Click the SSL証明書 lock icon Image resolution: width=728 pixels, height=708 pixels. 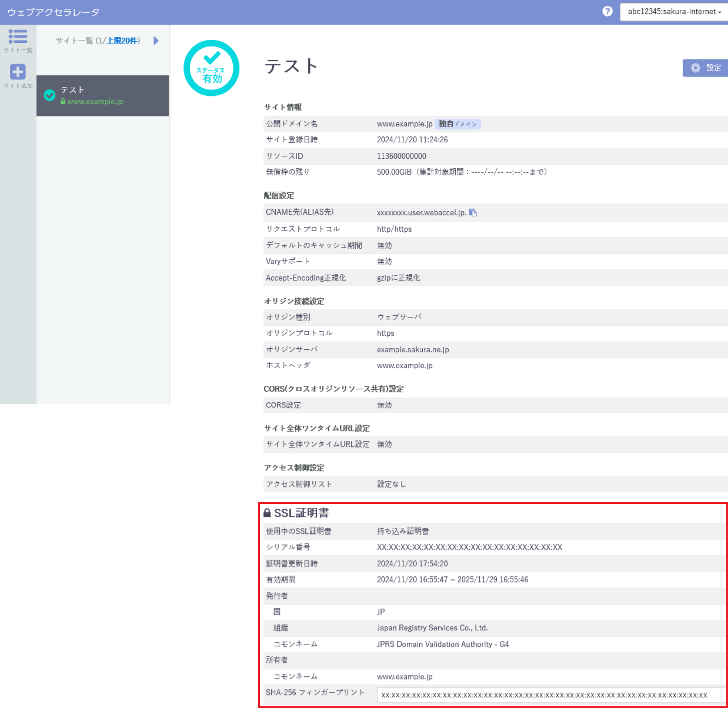tap(267, 513)
